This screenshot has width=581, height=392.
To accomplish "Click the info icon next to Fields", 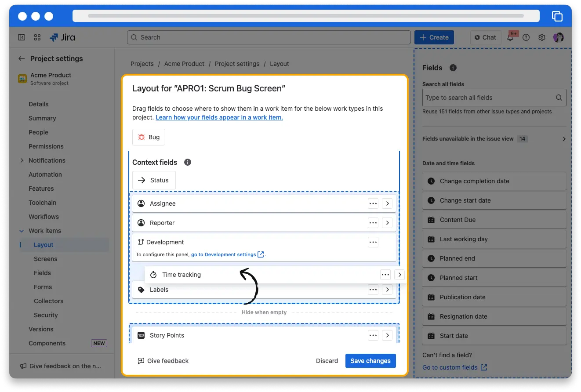I will (x=453, y=68).
